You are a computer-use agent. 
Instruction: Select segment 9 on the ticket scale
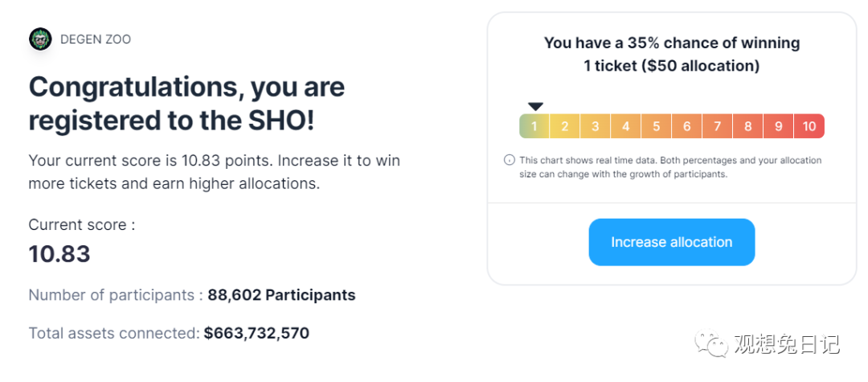coord(778,126)
